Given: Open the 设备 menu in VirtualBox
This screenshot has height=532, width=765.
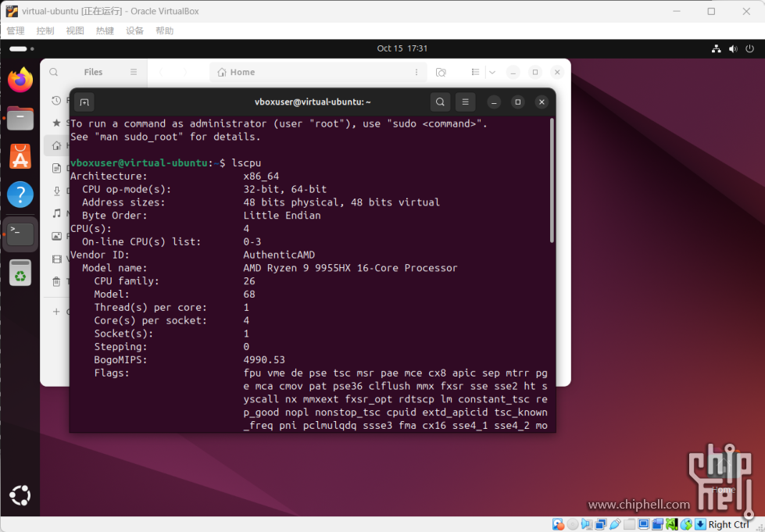Looking at the screenshot, I should (x=134, y=30).
